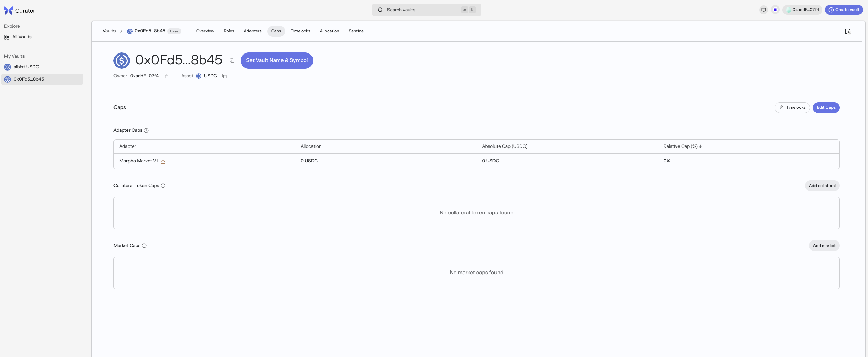Copy the vault address next to title
This screenshot has width=868, height=357.
tap(232, 61)
